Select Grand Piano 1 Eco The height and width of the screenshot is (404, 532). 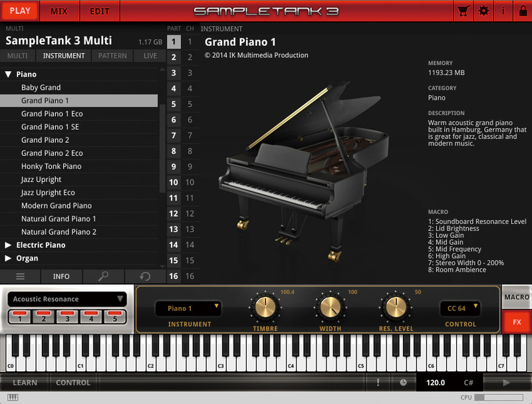click(x=78, y=114)
